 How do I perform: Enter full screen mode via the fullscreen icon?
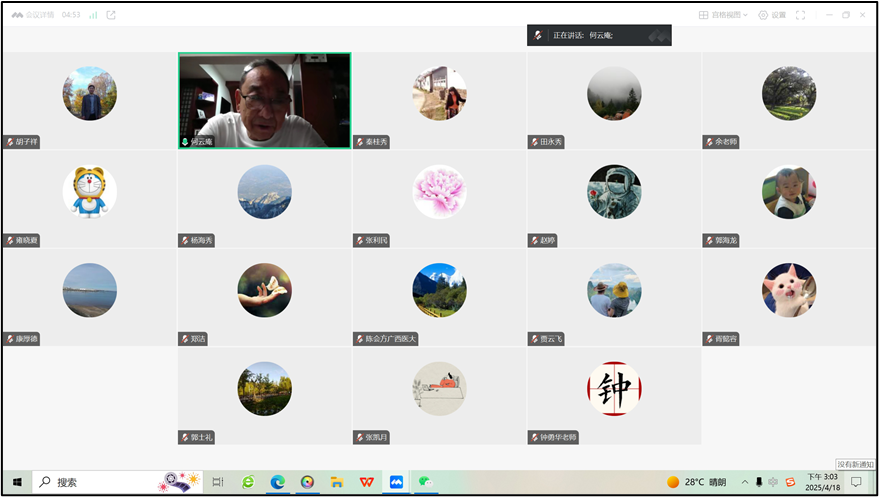point(799,15)
